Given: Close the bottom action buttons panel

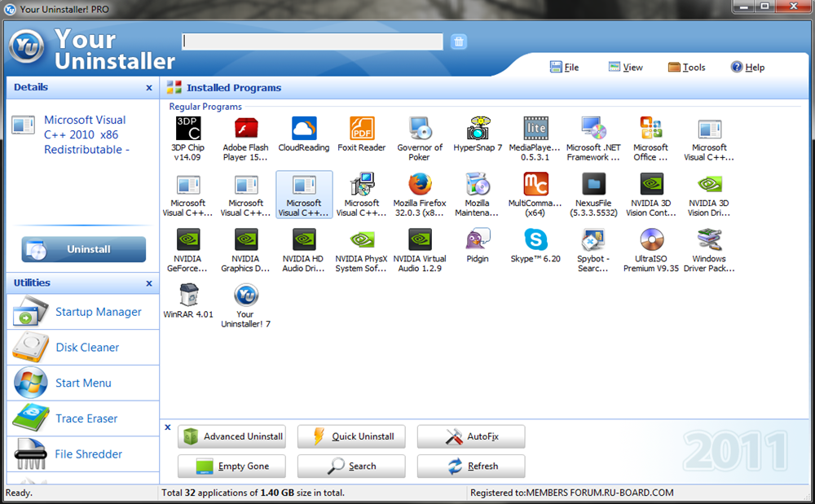Looking at the screenshot, I should pos(167,427).
